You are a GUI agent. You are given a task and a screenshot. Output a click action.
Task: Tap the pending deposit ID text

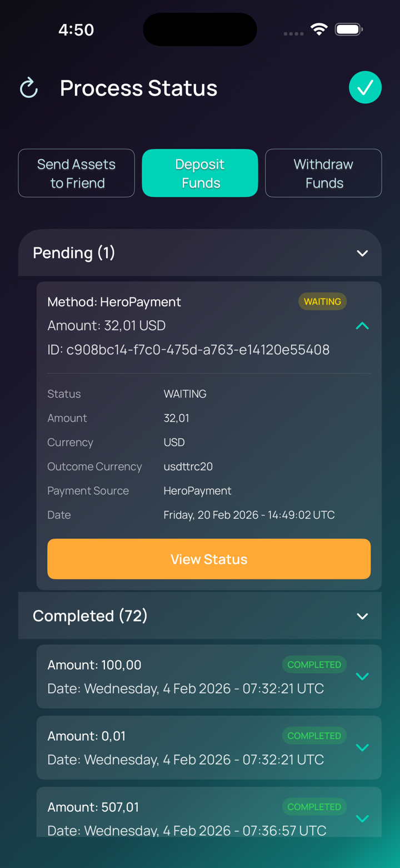[188, 350]
